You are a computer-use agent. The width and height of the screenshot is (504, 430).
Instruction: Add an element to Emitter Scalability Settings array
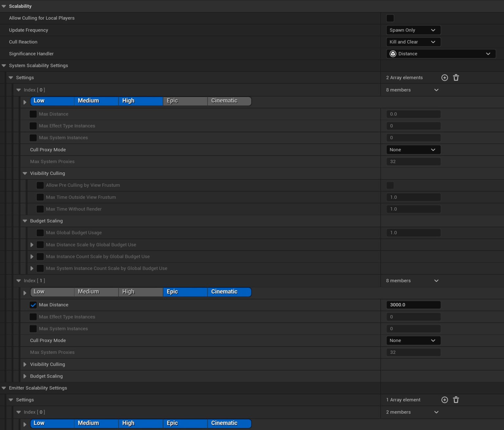point(445,400)
